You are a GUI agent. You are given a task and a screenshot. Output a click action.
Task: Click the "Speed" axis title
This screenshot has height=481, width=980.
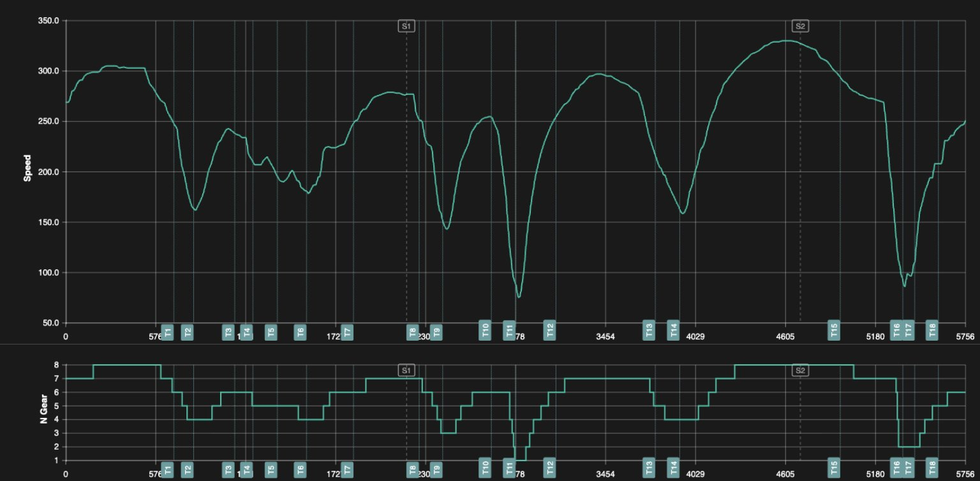tap(27, 168)
